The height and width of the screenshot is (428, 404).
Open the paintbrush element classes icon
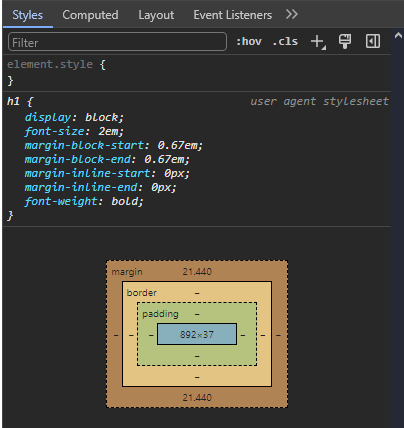[x=345, y=41]
